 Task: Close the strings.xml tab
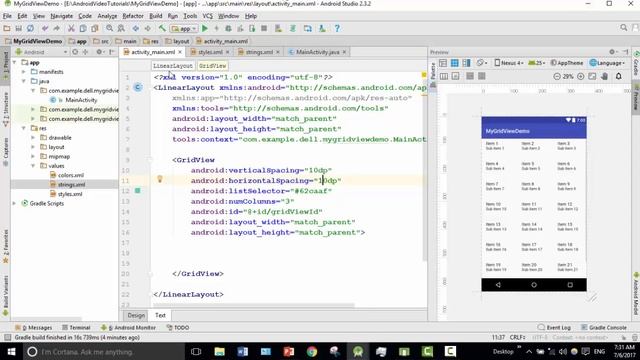pyautogui.click(x=278, y=52)
